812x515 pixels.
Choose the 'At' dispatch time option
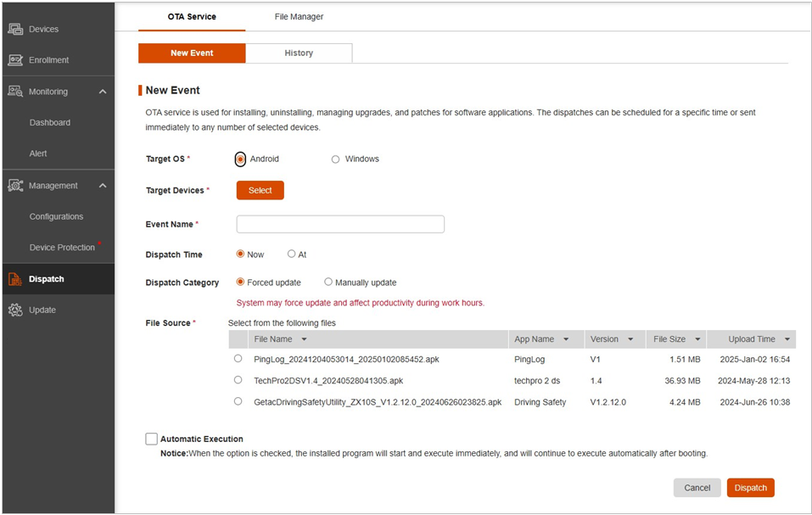[292, 254]
